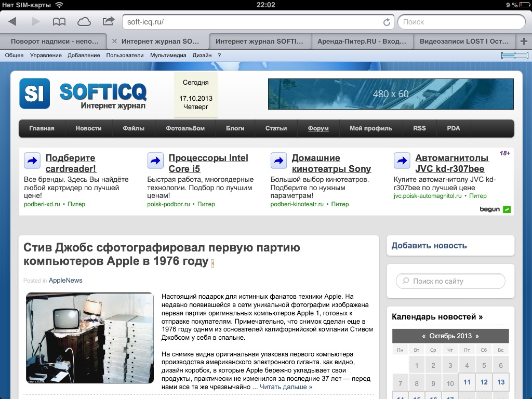Switch to Аренда-Питер.RU tab

tap(362, 42)
